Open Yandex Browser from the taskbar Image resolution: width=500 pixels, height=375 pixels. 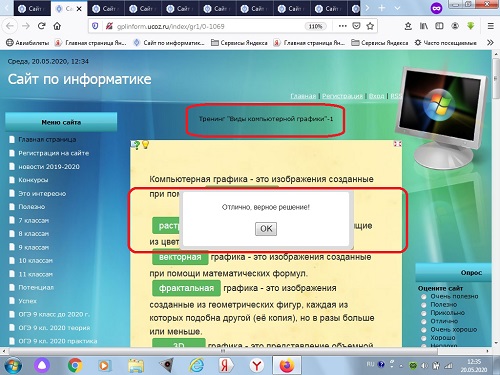(x=257, y=366)
